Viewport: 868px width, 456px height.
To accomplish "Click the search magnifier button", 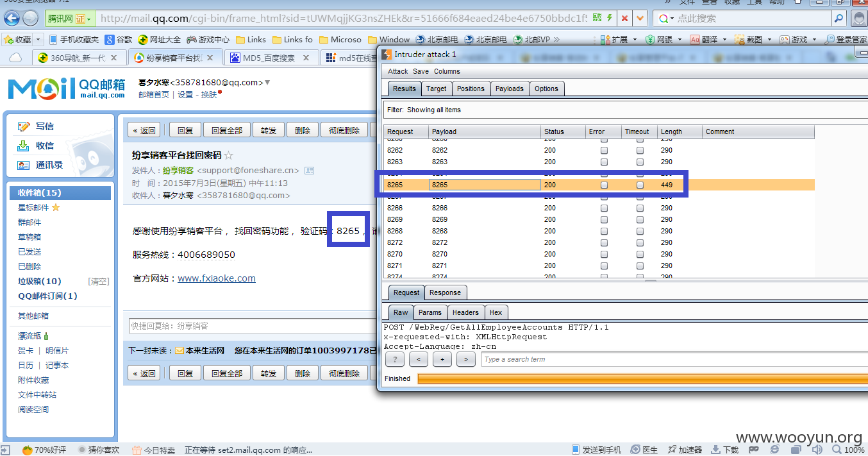I will [838, 19].
